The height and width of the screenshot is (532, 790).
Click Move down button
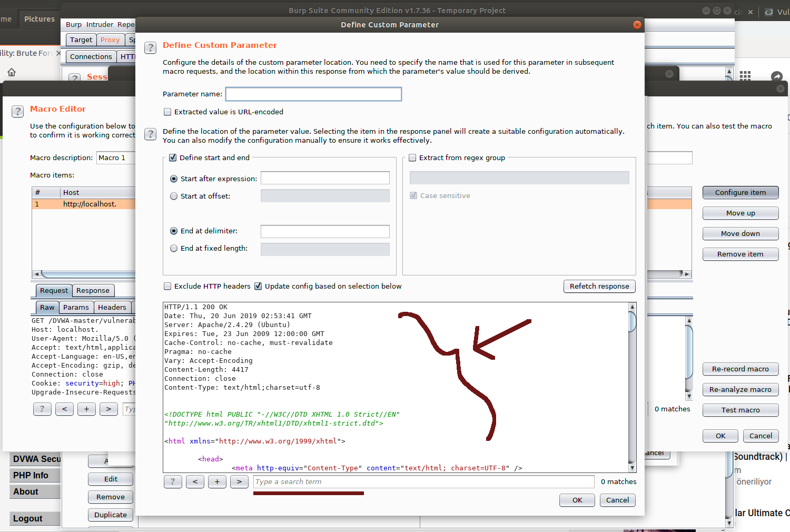tap(740, 233)
